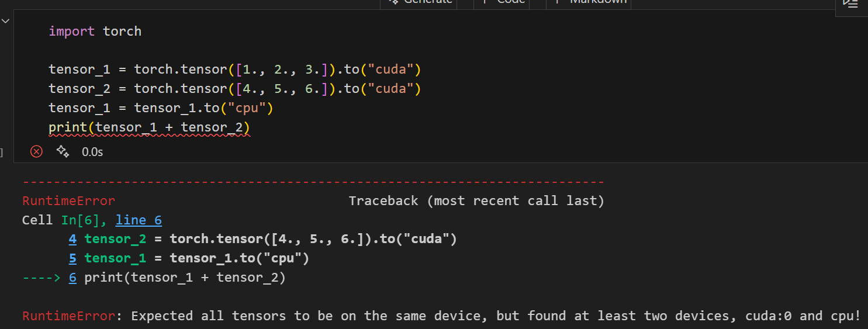Click the red error status icon
Screen dimensions: 868x329
(36, 152)
